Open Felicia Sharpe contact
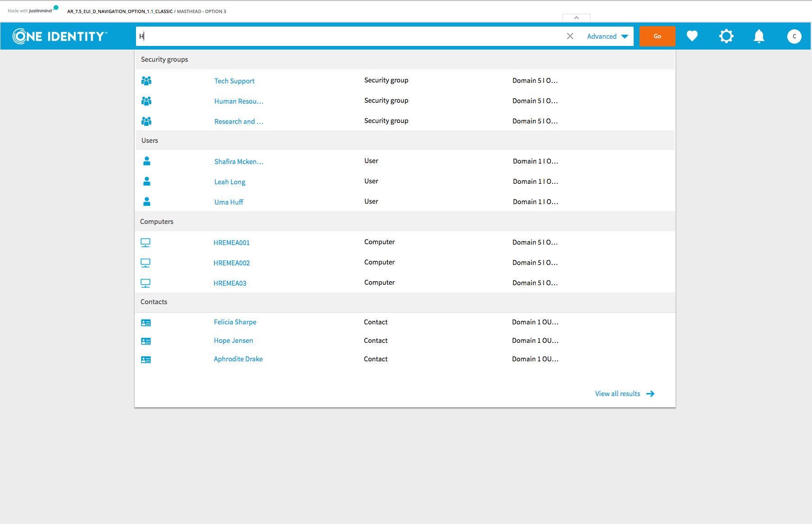Image resolution: width=812 pixels, height=524 pixels. click(235, 322)
